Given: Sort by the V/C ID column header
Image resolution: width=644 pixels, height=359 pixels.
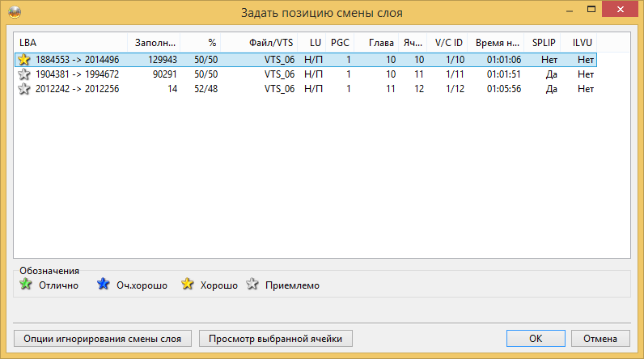Looking at the screenshot, I should pyautogui.click(x=448, y=41).
